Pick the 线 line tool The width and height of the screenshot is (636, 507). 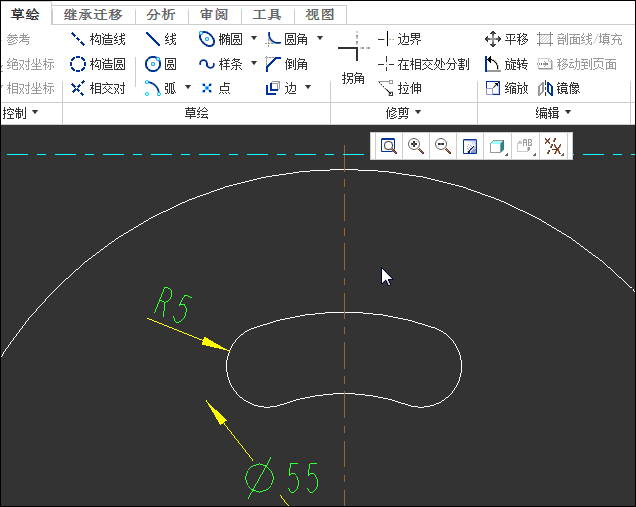pyautogui.click(x=161, y=39)
